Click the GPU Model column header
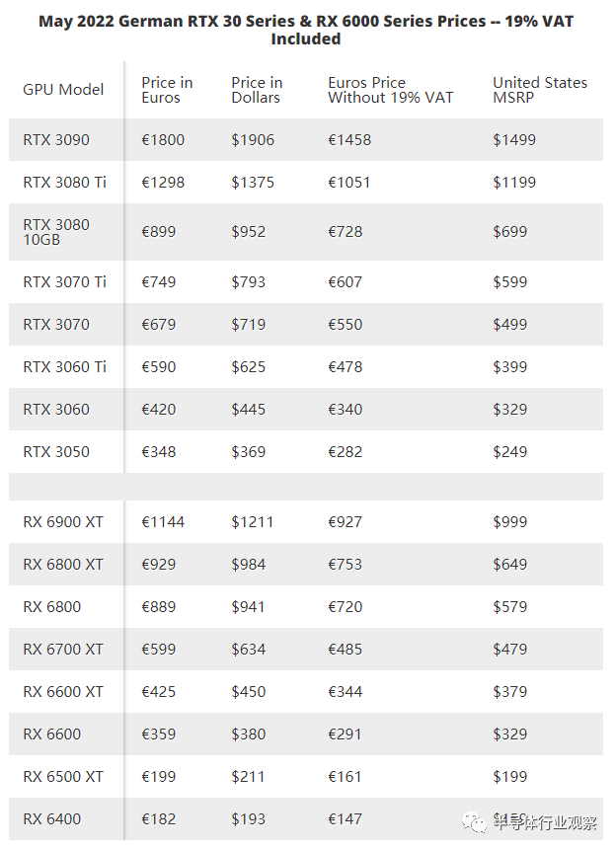 [63, 90]
